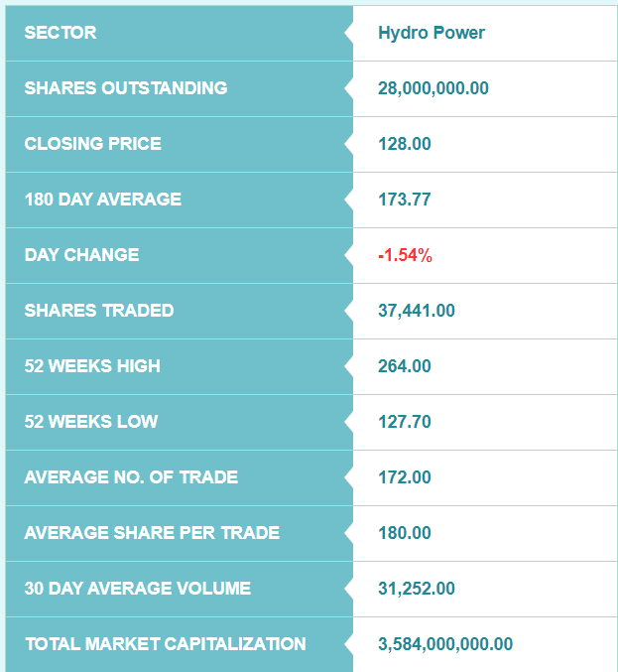Select the 31,252.00 average volume value

pos(417,589)
